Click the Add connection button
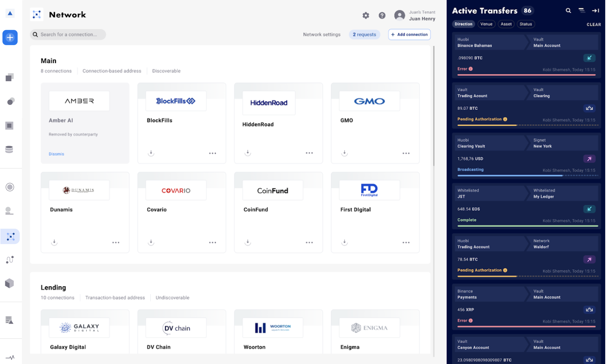This screenshot has height=364, width=606. pyautogui.click(x=409, y=35)
